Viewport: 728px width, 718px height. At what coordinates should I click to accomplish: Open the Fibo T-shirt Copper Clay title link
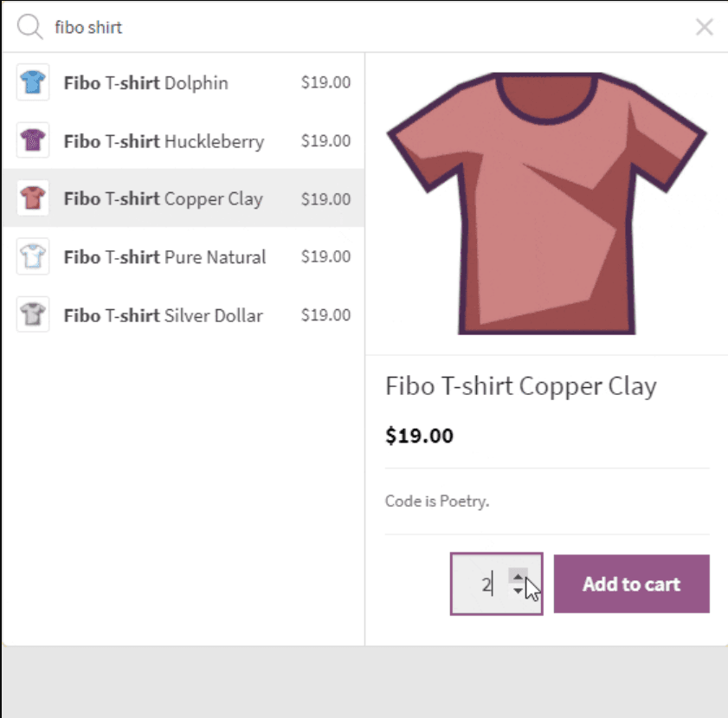click(520, 386)
